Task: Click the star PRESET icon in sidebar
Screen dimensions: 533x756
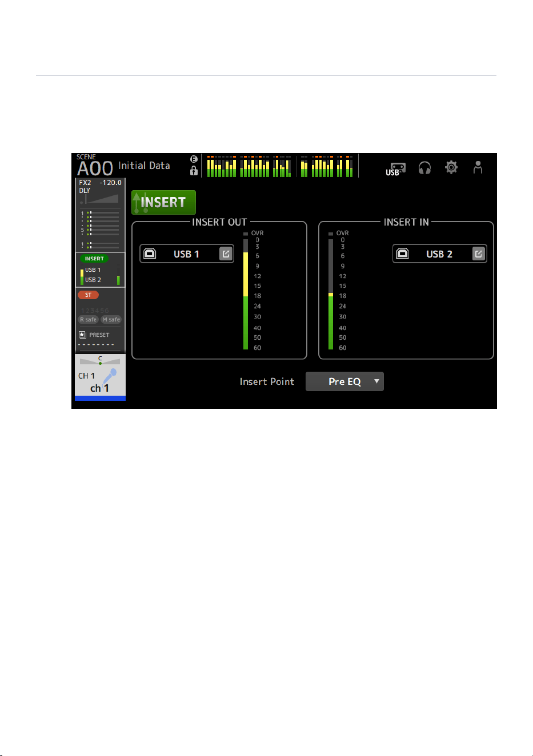Action: [x=82, y=335]
